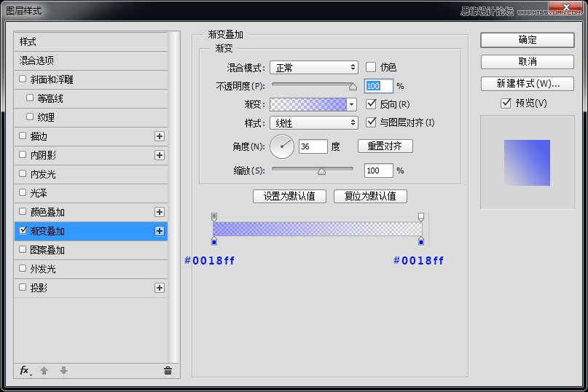Screen dimensions: 588x392
Task: Add another 投影 effect with plus icon
Action: click(x=160, y=288)
